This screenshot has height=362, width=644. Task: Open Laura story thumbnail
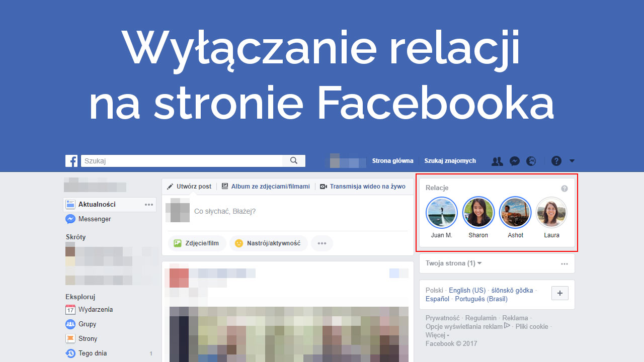(x=551, y=213)
